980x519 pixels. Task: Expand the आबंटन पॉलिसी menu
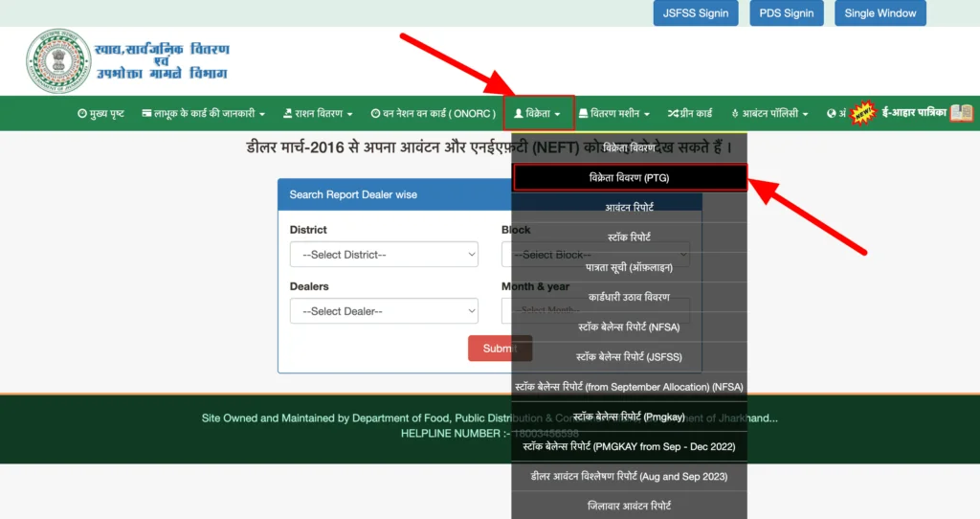pyautogui.click(x=769, y=114)
